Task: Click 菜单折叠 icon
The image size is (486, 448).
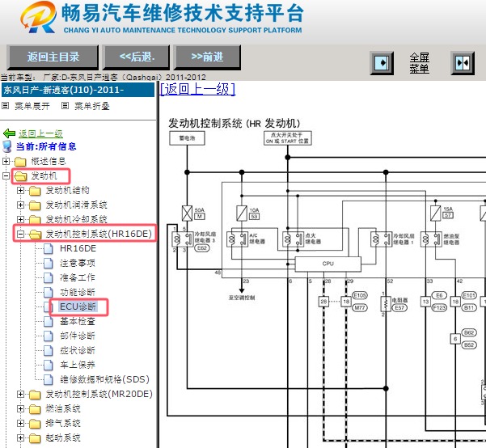Action: coord(65,106)
